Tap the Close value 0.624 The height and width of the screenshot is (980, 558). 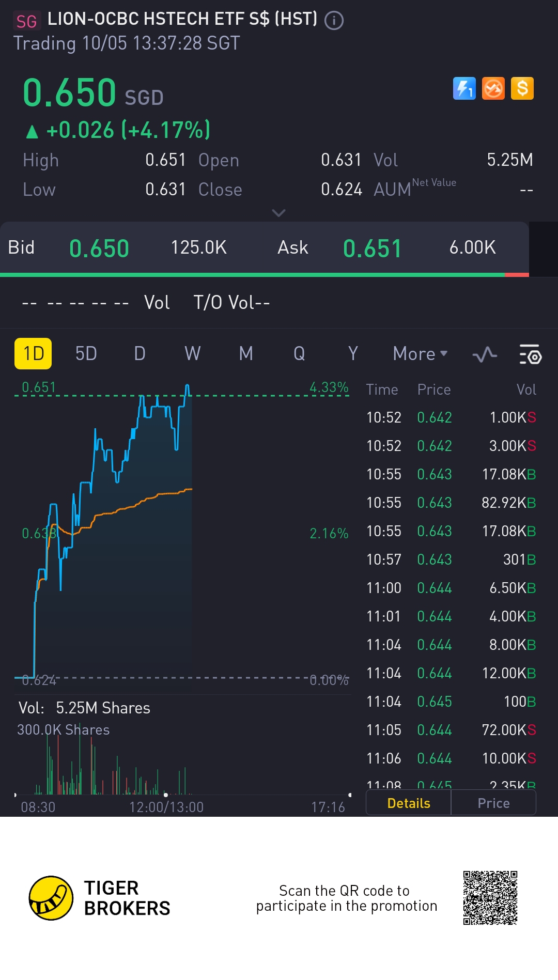point(341,190)
